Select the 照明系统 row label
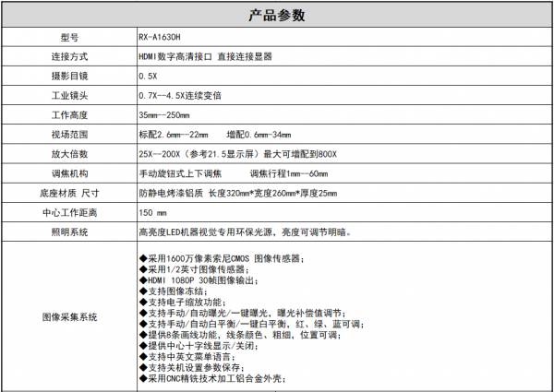 click(x=69, y=232)
